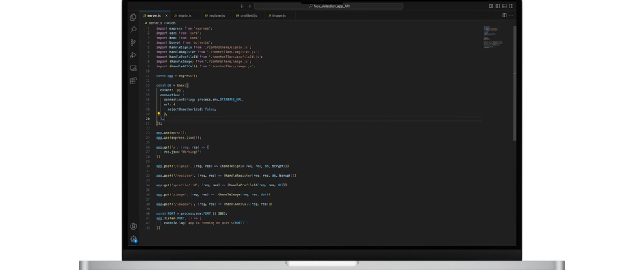Click the 'import bcrypt' line
Viewport: 644px width, 270px height.
click(x=184, y=42)
